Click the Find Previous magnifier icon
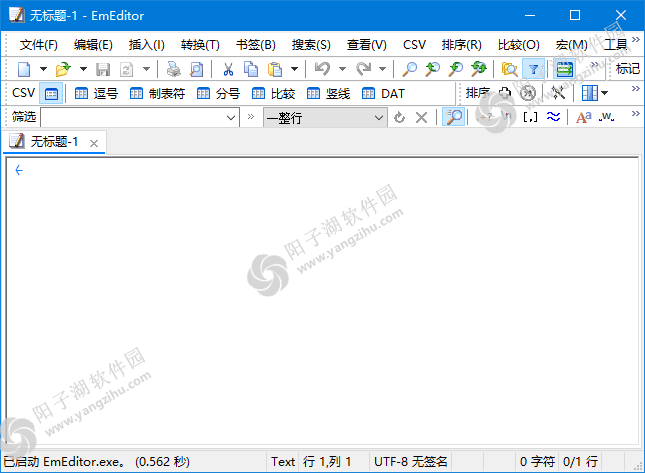 [432, 69]
